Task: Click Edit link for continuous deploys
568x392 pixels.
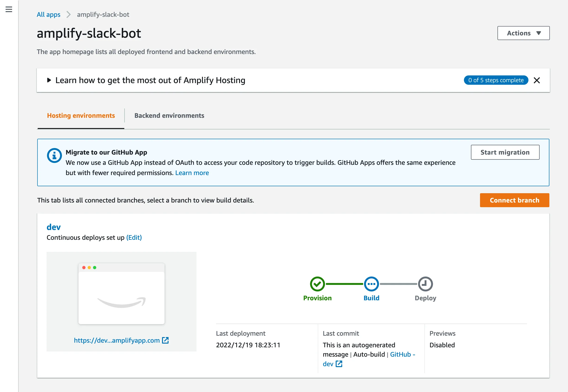Action: click(134, 237)
